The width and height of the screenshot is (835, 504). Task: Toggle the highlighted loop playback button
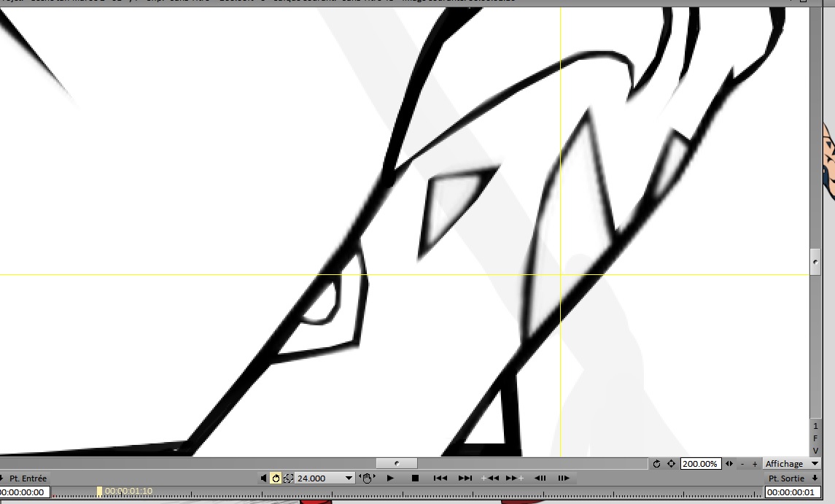click(276, 478)
